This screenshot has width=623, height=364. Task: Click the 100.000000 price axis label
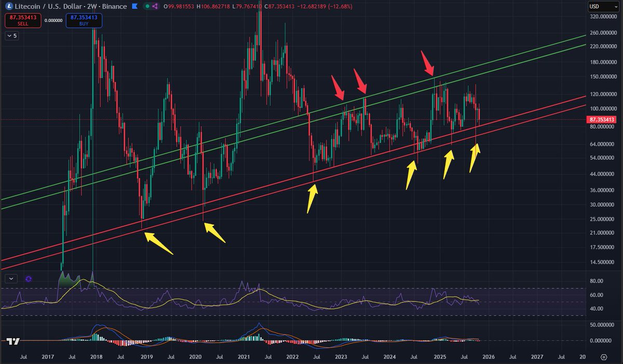coord(602,108)
